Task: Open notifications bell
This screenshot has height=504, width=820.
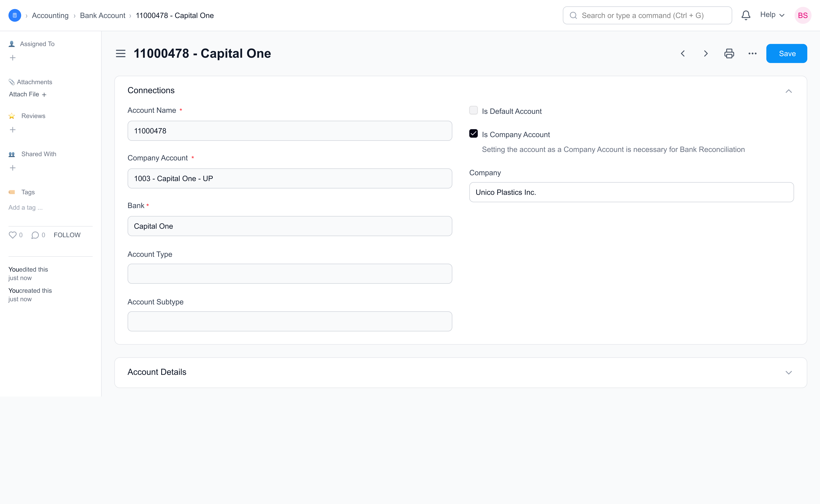Action: click(746, 15)
